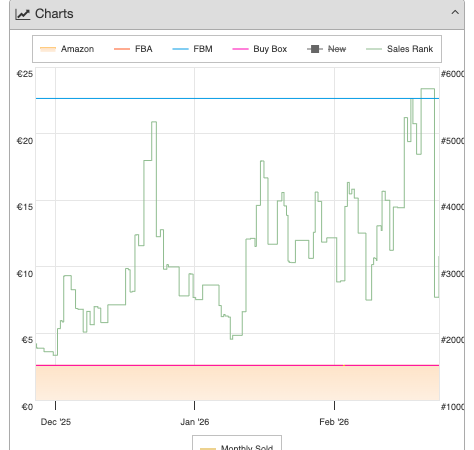Toggle the Amazon series in legend
This screenshot has width=474, height=450.
click(67, 49)
